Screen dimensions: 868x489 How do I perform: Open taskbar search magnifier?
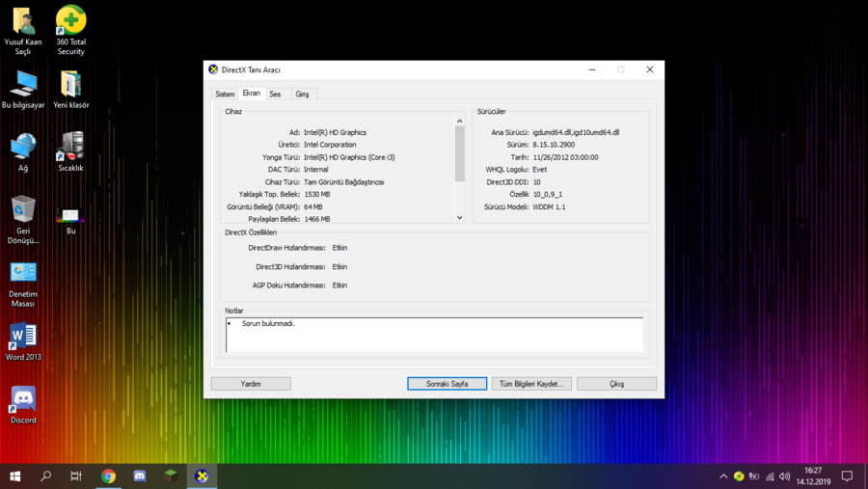[46, 476]
